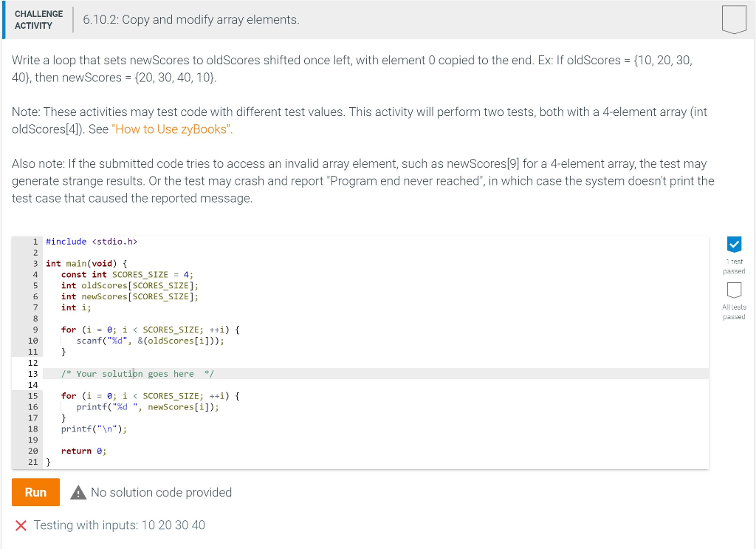Click the 'CHALLENGE ACTIVITY' label
The width and height of the screenshot is (756, 549).
(x=38, y=19)
